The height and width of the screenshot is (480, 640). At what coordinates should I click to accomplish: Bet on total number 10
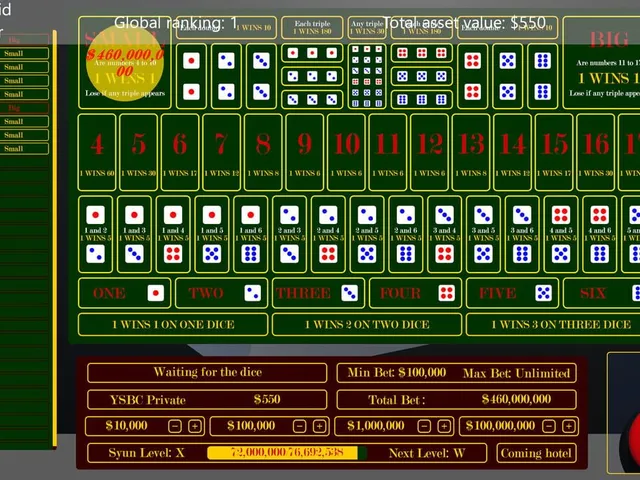[x=347, y=152]
